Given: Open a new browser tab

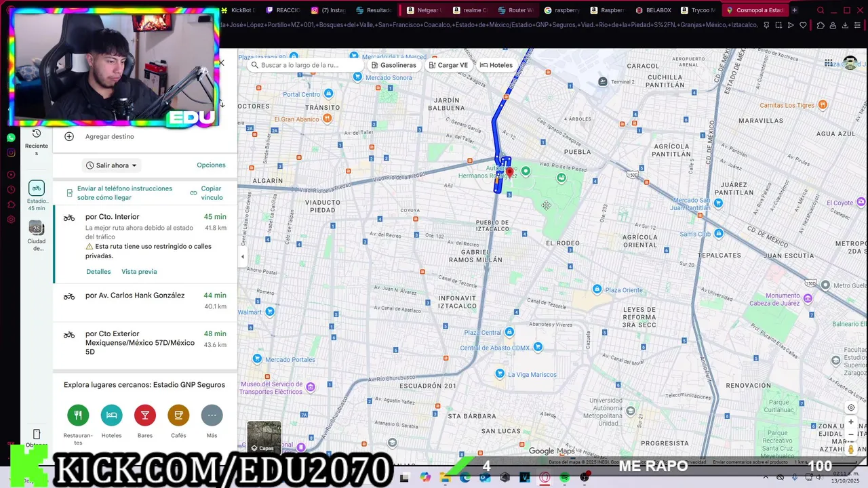Looking at the screenshot, I should click(794, 10).
